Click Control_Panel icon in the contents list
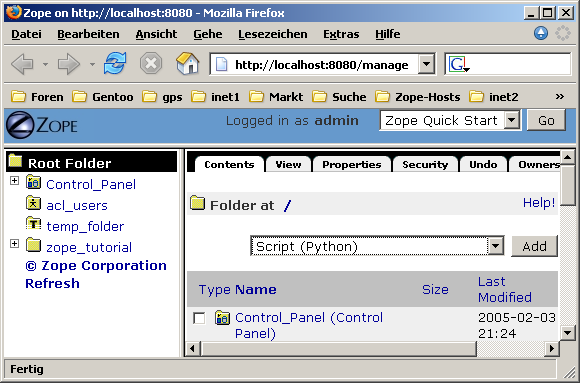This screenshot has height=383, width=580. (222, 318)
